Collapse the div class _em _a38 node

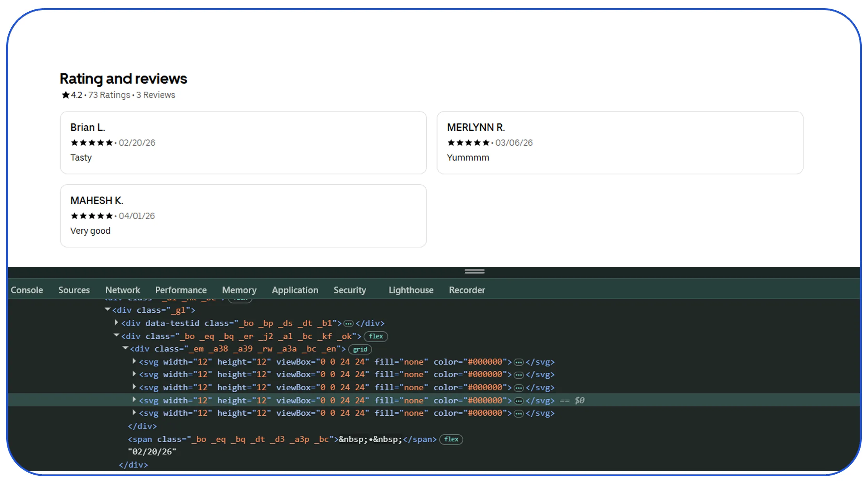click(x=125, y=348)
